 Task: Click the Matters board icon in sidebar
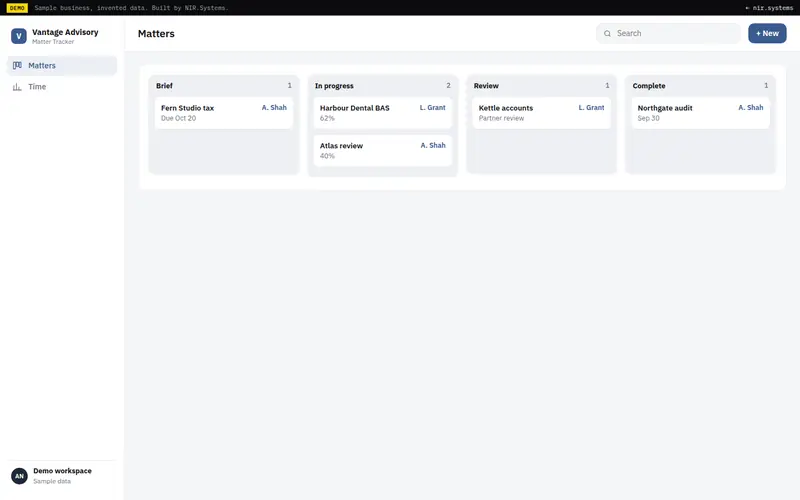(17, 65)
